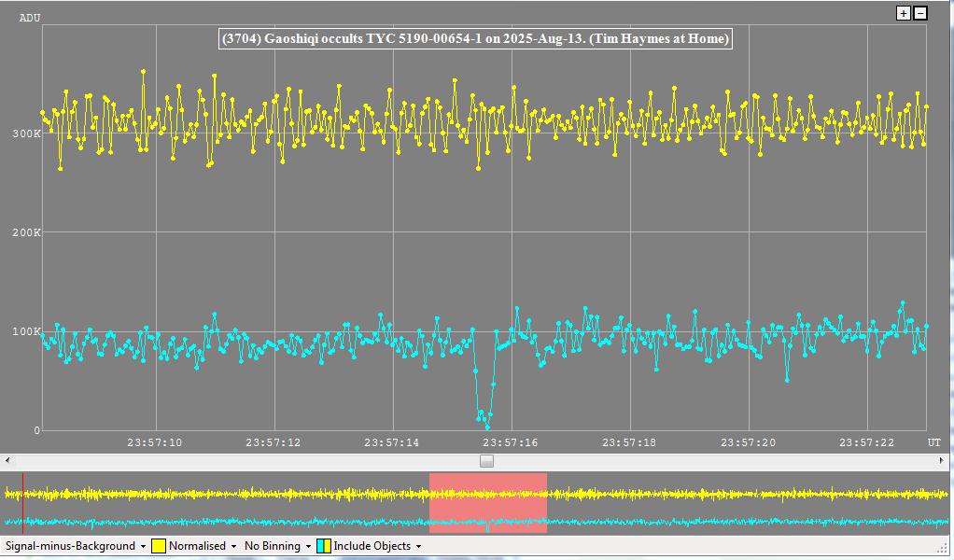The height and width of the screenshot is (560, 954).
Task: Click the red highlighted region in overview
Action: (x=487, y=502)
